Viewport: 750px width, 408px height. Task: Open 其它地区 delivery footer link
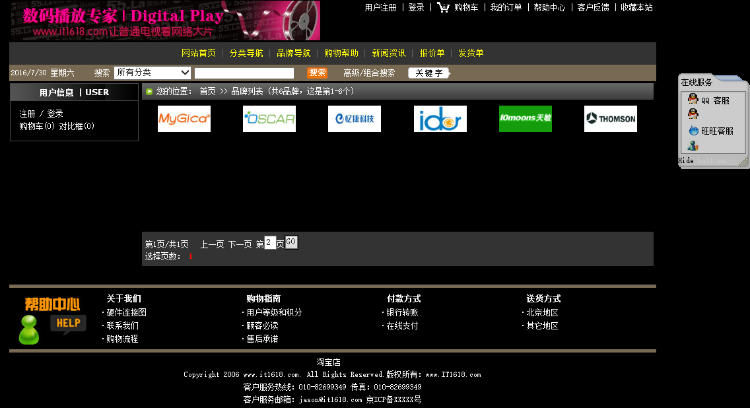pos(542,326)
